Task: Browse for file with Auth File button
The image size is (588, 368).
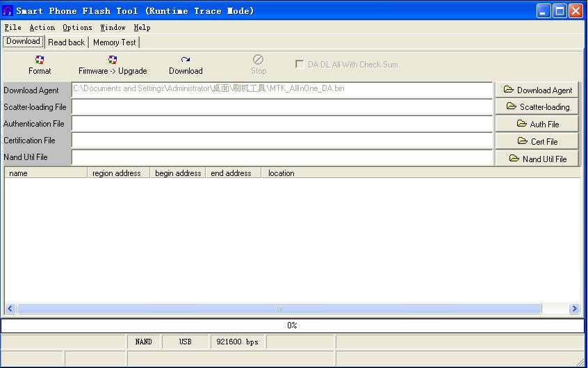Action: point(537,124)
